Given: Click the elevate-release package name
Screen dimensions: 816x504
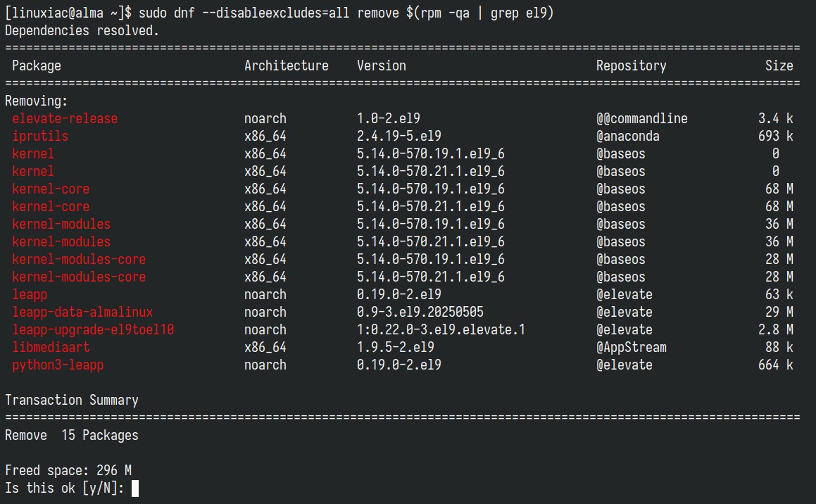Looking at the screenshot, I should [x=65, y=118].
